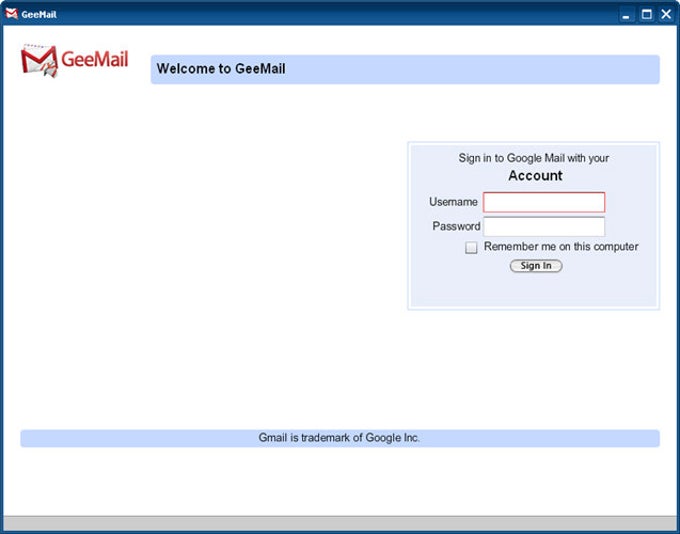
Task: Click the 'Welcome to GeeMail' heading text
Action: (221, 69)
